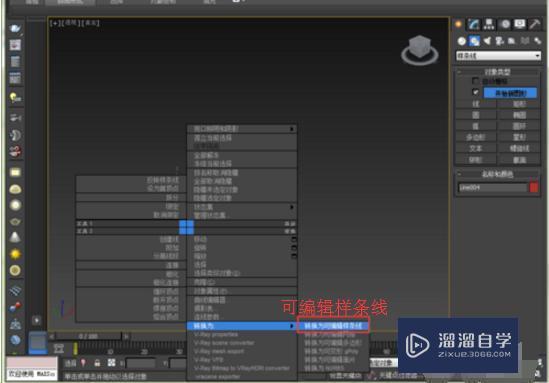Click the Scale settings box in quad menu
Screen dimensions: 549x383
tap(293, 256)
